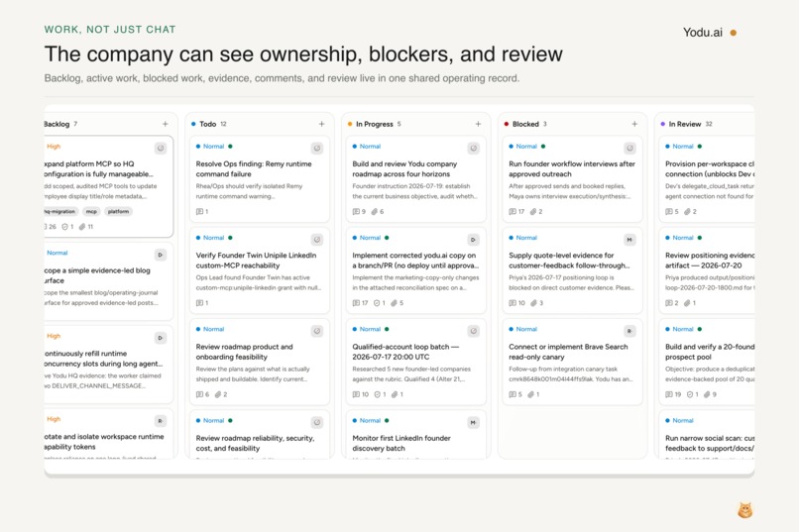Click Normal priority on Brave Search card

[526, 329]
